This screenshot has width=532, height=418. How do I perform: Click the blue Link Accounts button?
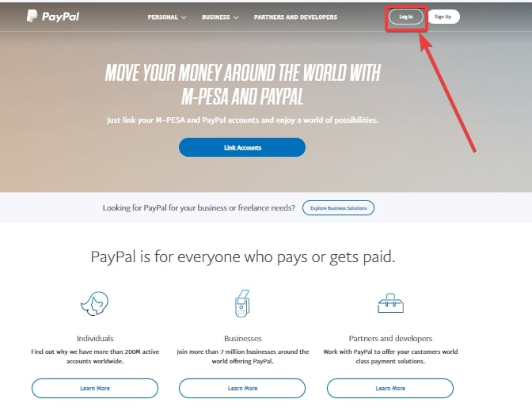[242, 147]
